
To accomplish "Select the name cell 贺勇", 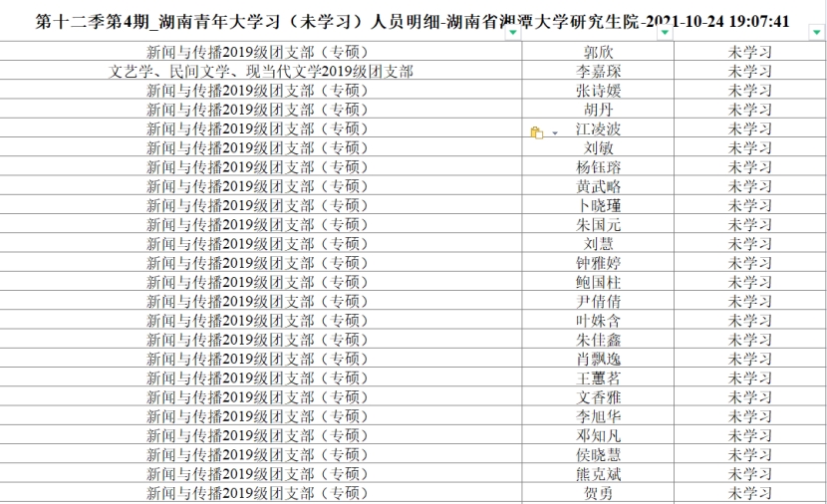I will point(598,493).
